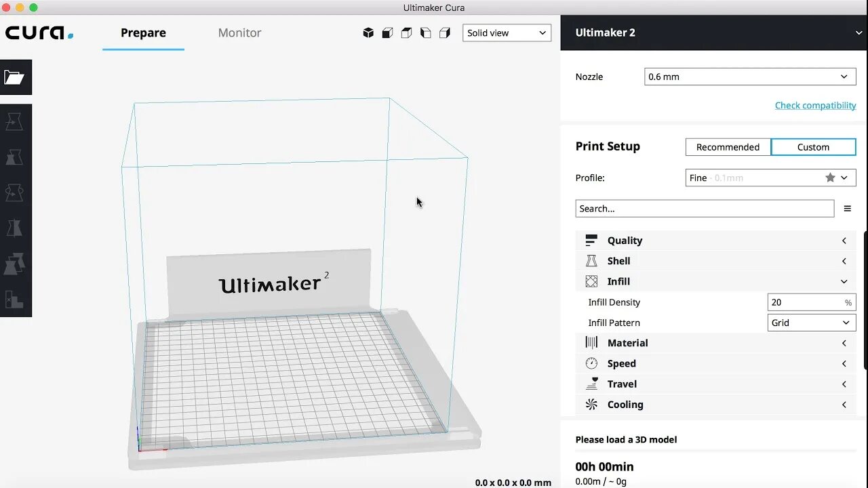Click the Shell category icon
Screen dimensions: 868x488
591,261
